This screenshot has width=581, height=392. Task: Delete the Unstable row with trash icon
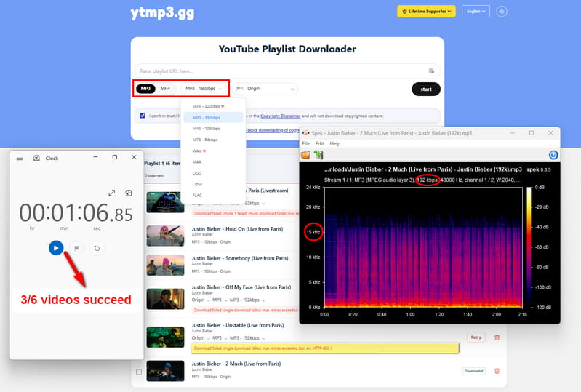[497, 337]
